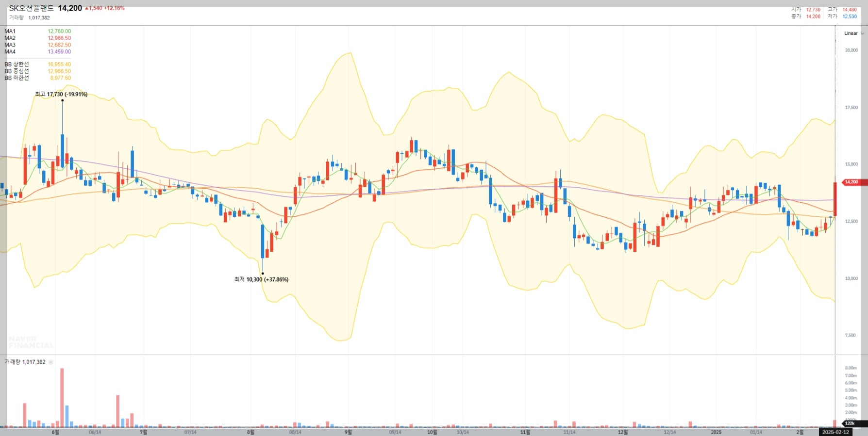Viewport: 868px width, 436px height.
Task: Click the MA1 indicator label
Action: click(x=10, y=32)
